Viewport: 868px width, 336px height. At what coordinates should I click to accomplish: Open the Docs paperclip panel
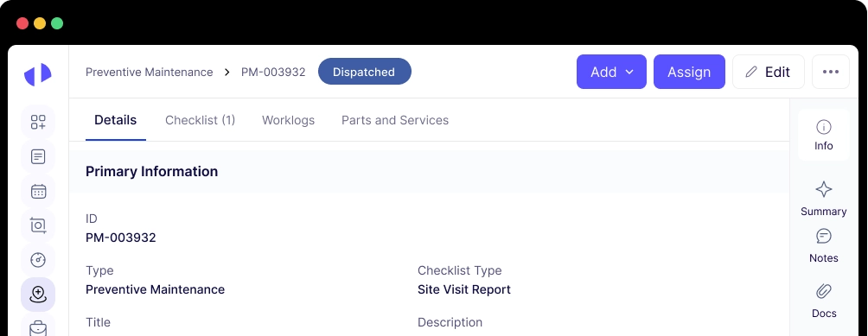click(823, 301)
